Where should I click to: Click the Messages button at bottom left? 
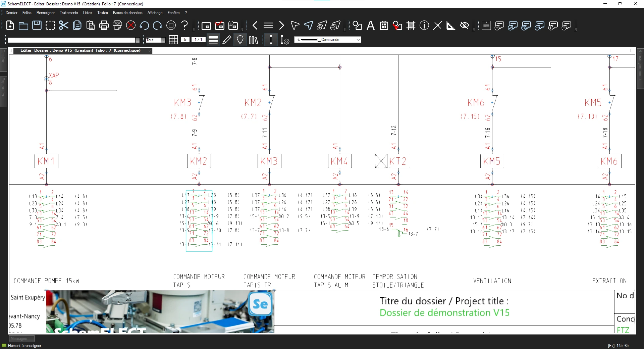tap(21, 339)
